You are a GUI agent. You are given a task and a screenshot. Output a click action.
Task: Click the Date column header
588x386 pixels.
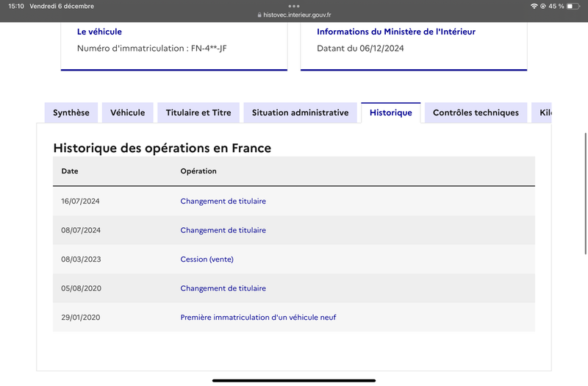point(70,171)
